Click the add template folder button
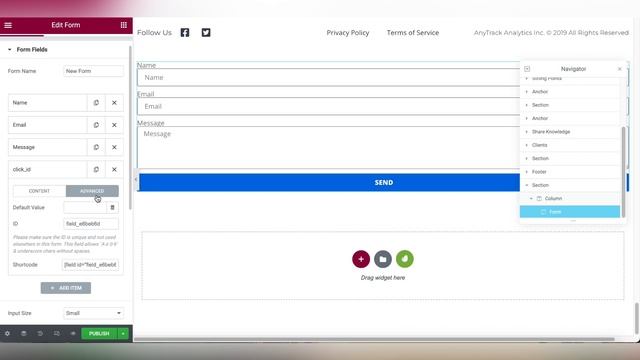 coord(383,259)
